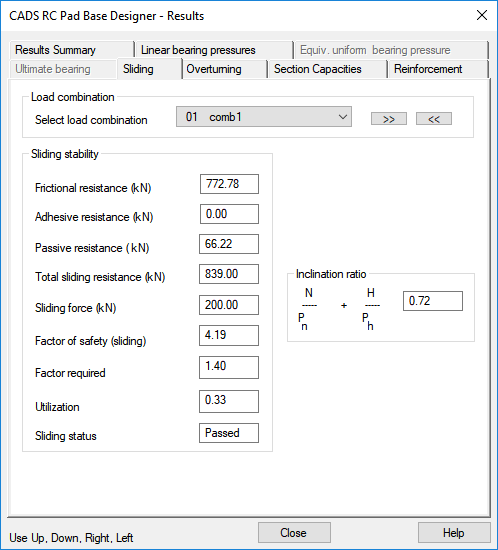Select the Equiv. uniform bearing pressure tab
The image size is (498, 550).
click(x=391, y=50)
